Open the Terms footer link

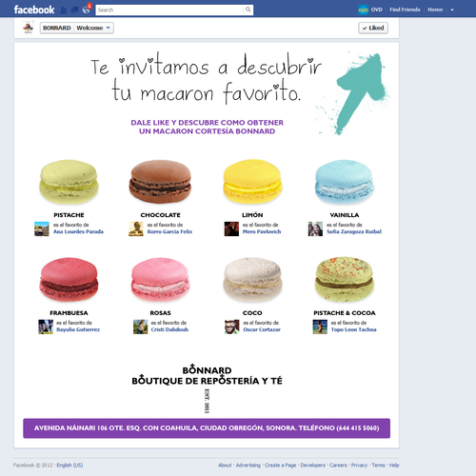click(x=378, y=466)
